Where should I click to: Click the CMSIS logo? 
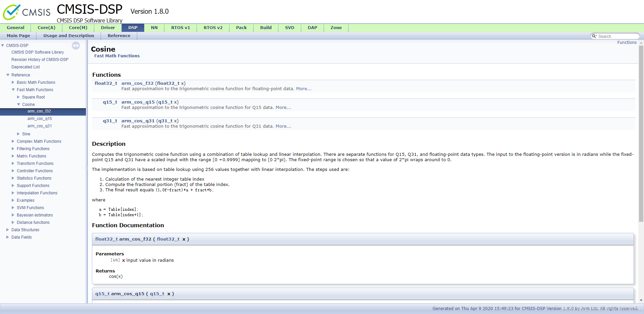26,12
